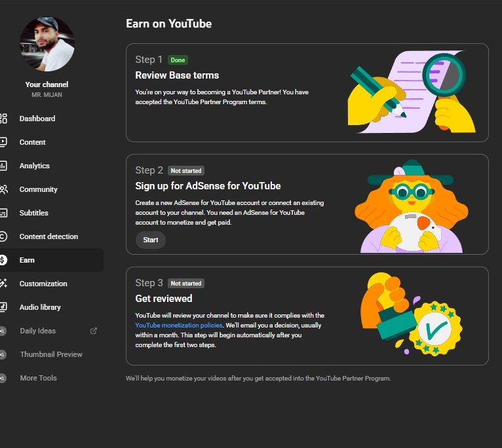The width and height of the screenshot is (502, 448).
Task: Start the AdSense for YouTube signup
Action: [x=151, y=240]
